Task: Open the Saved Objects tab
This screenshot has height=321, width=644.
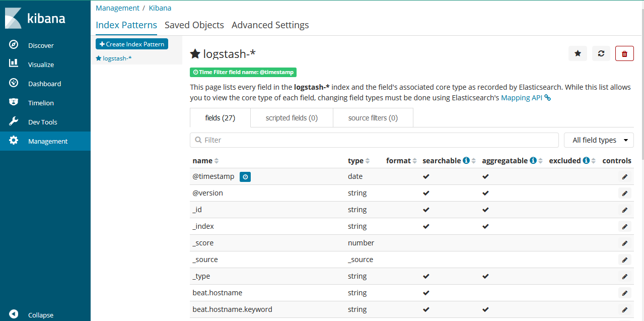Action: [194, 25]
